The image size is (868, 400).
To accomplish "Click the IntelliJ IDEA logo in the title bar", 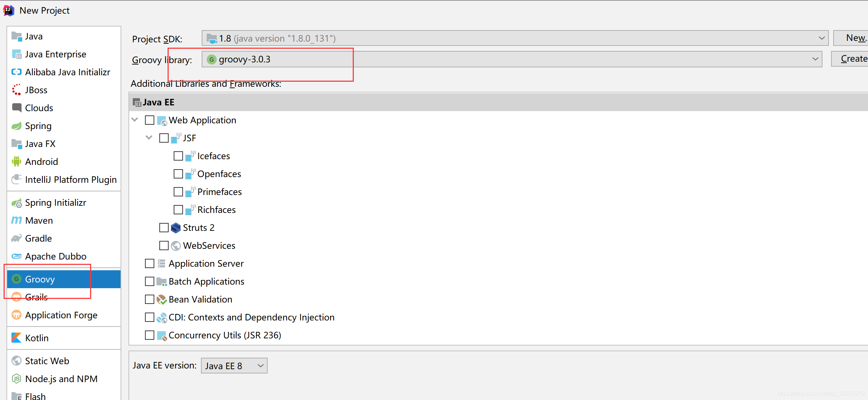I will click(9, 10).
